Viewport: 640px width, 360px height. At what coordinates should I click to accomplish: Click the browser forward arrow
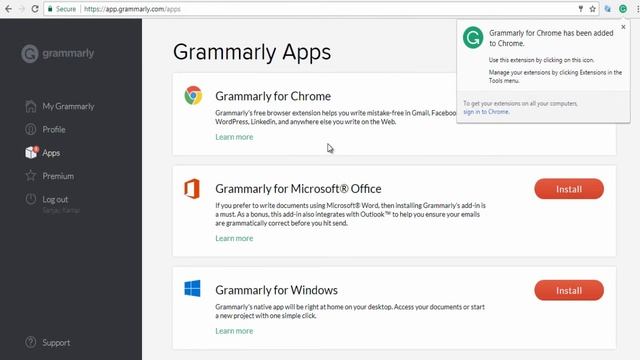pos(22,9)
